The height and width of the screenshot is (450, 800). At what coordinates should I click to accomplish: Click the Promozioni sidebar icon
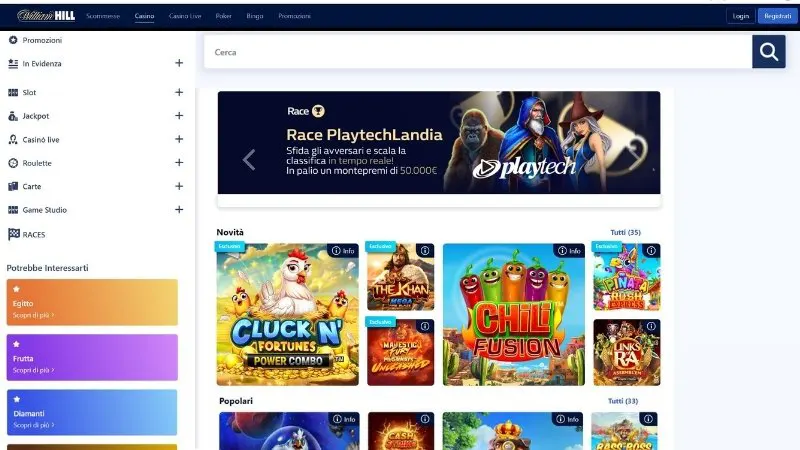point(13,40)
